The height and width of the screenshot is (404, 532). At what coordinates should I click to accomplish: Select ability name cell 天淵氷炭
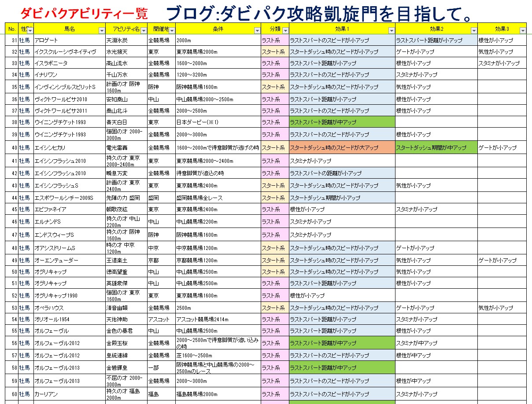(x=126, y=40)
